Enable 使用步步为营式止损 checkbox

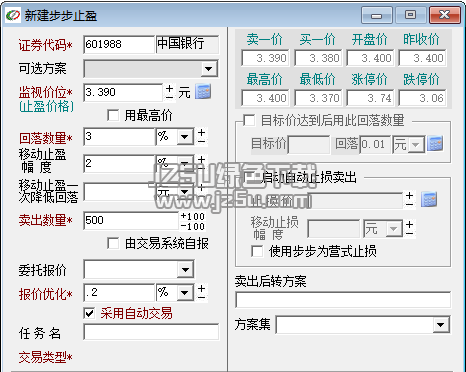pyautogui.click(x=257, y=251)
